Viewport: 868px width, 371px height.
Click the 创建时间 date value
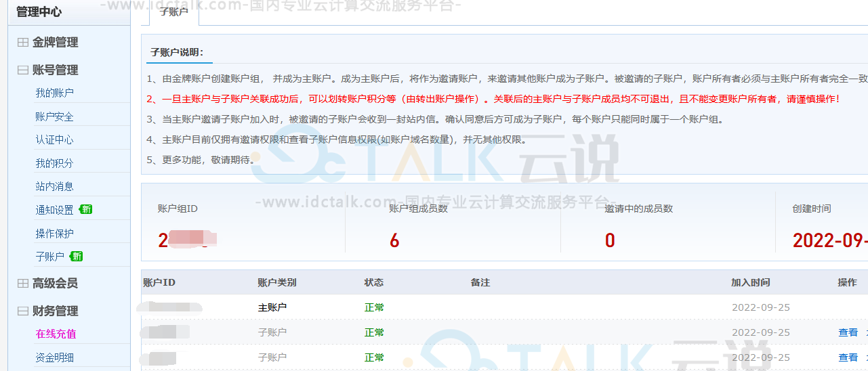pos(830,240)
